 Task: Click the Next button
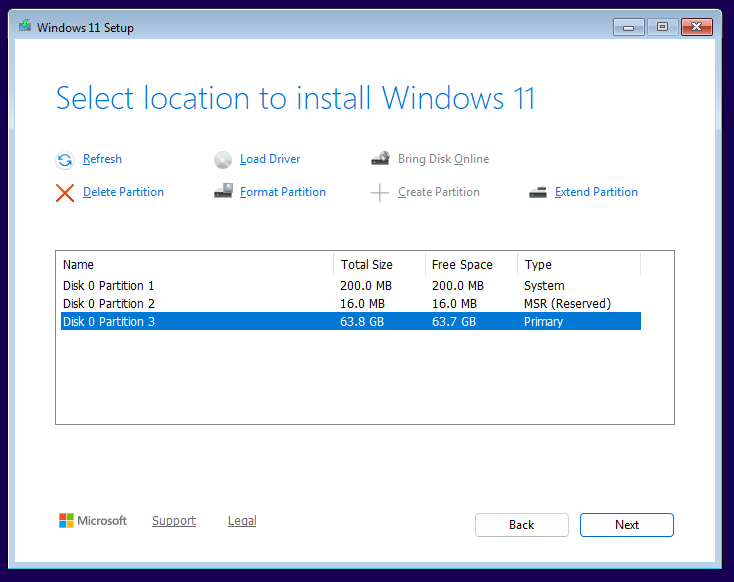(x=627, y=525)
